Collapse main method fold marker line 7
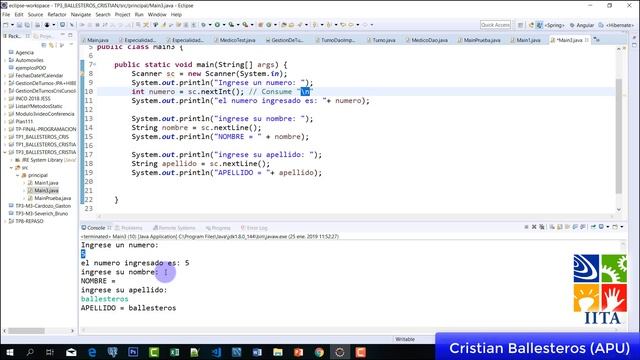This screenshot has width=640, height=360. point(95,64)
